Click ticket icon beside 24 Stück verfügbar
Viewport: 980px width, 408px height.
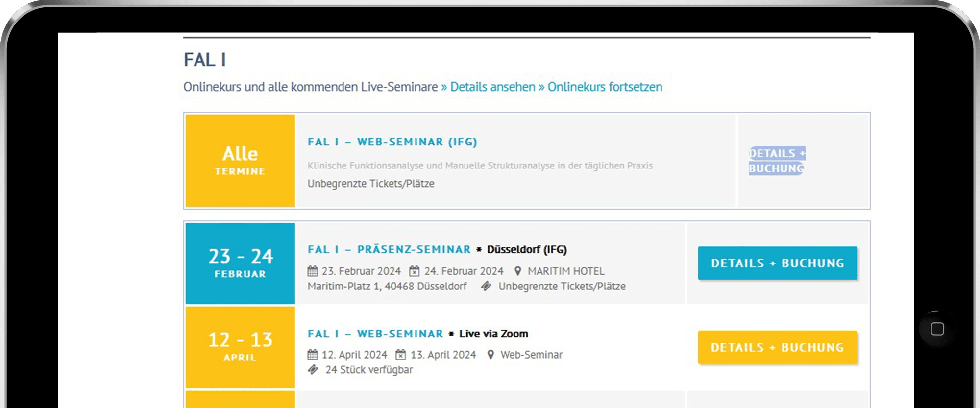click(313, 370)
